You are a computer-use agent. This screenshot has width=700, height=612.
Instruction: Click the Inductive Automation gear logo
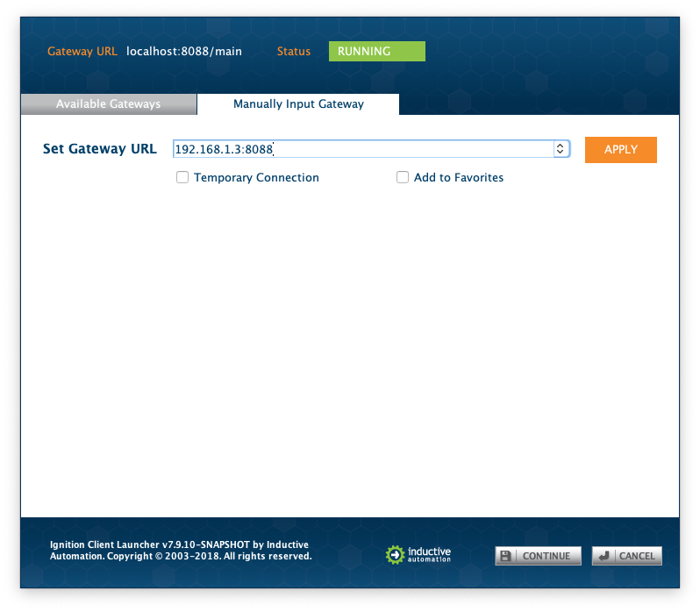pyautogui.click(x=395, y=555)
